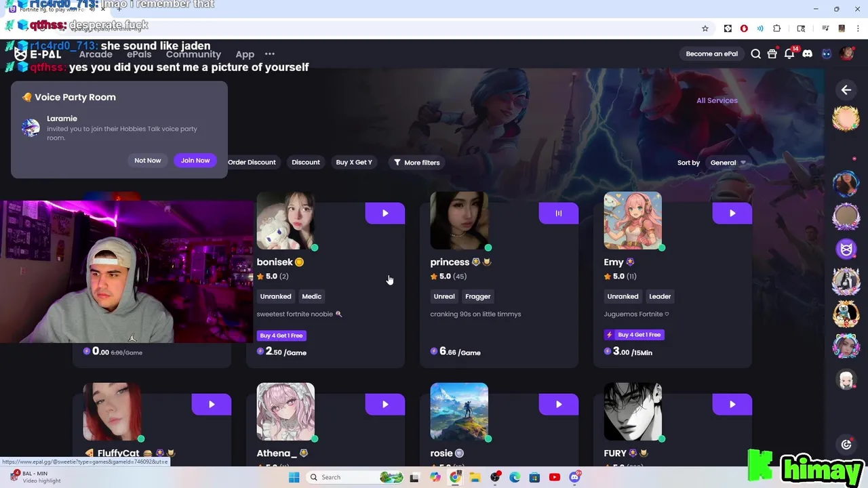Open the All Services link
868x488 pixels.
click(x=717, y=100)
